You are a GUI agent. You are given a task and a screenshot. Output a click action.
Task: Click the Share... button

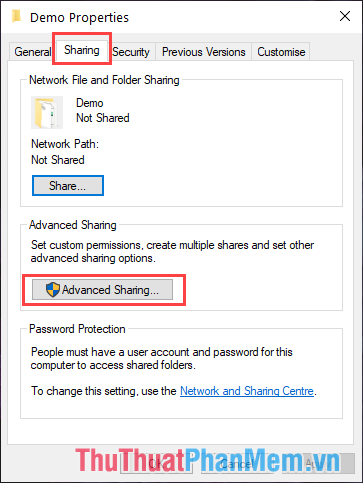click(x=68, y=186)
